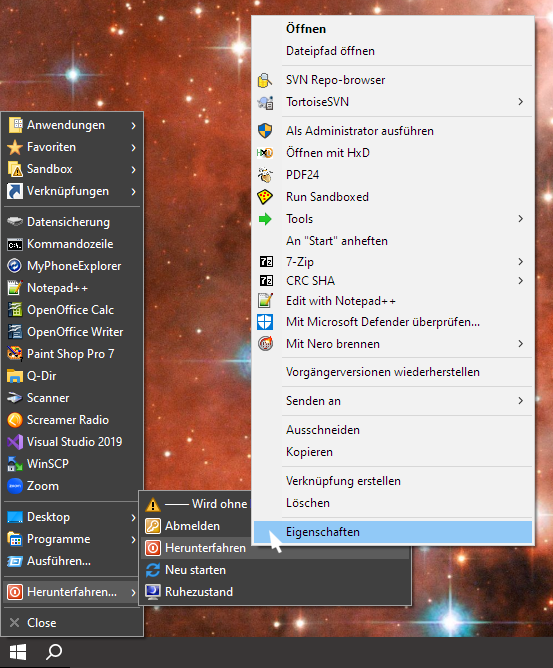Select An "Start" anheften entry
Viewport: 553px width, 668px height.
(x=393, y=241)
